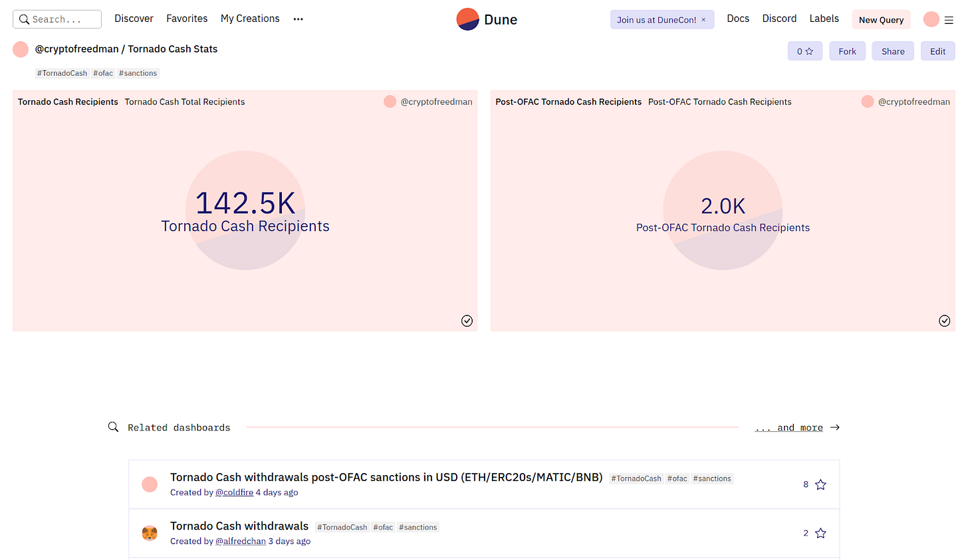Viewport: 968px width, 560px height.
Task: Click #TornadoCash tag on alfredchan dashboard row
Action: pos(342,527)
